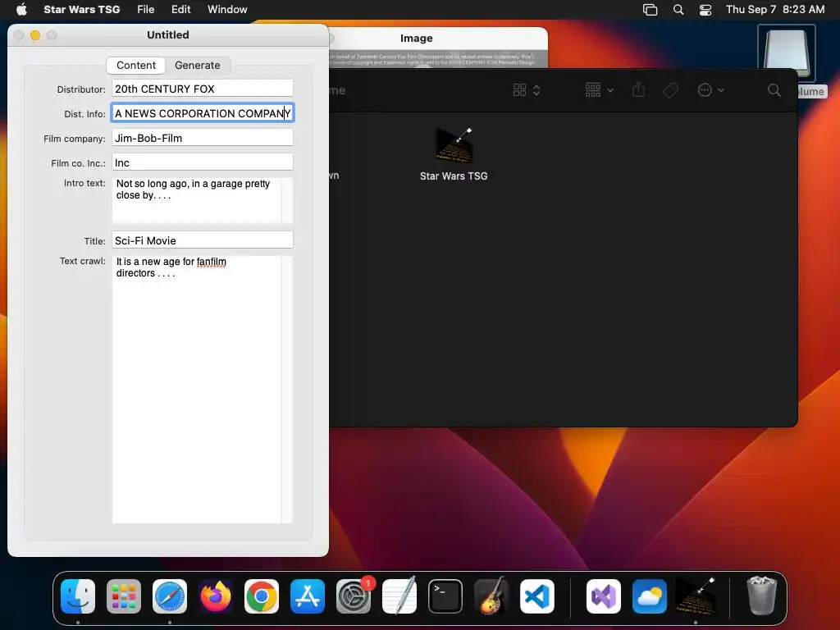Open the Star Wars TSG app menu

pos(81,9)
